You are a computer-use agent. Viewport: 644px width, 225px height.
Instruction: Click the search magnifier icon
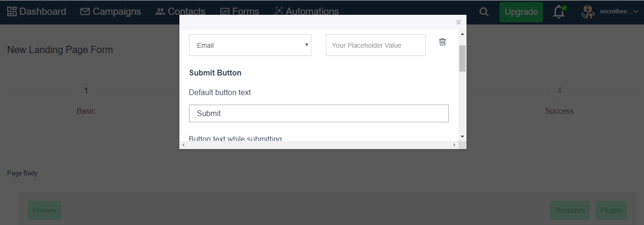(x=484, y=12)
